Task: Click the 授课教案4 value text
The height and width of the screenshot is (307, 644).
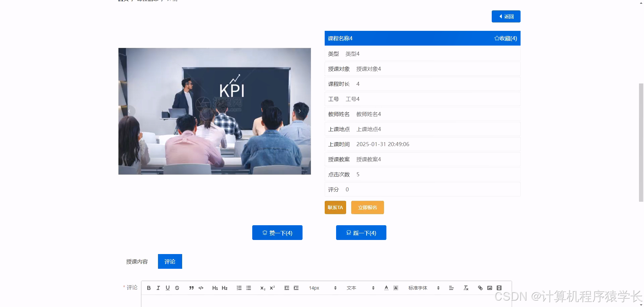Action: click(x=368, y=159)
